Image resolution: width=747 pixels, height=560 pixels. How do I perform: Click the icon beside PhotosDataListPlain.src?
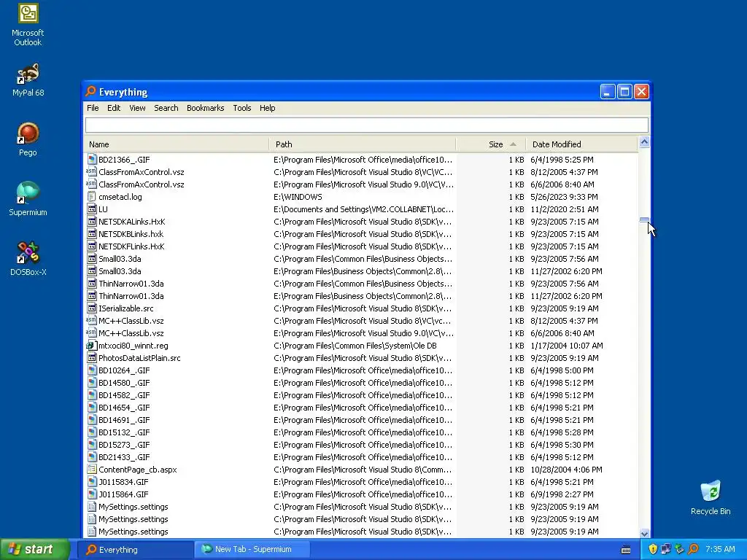coord(91,358)
